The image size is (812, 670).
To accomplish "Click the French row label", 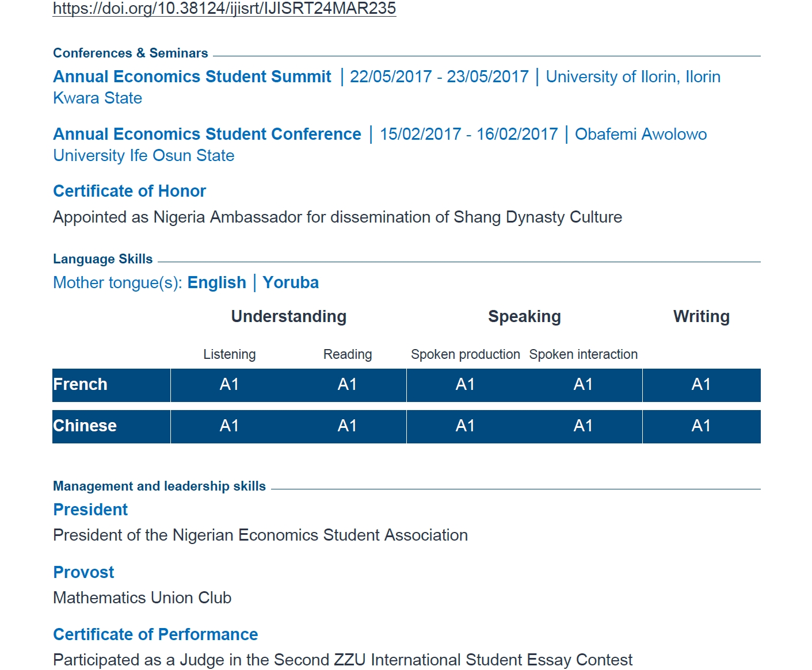I will (80, 384).
